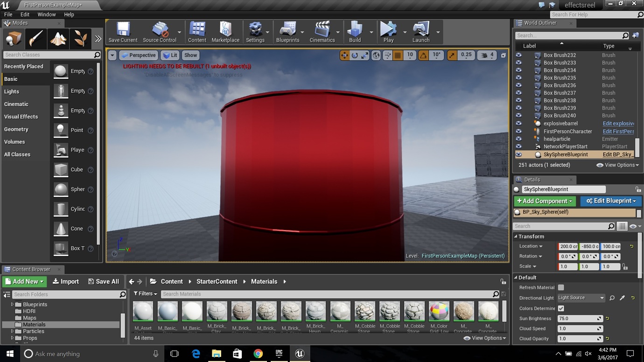The width and height of the screenshot is (644, 362).
Task: Open the Window menu
Action: pyautogui.click(x=47, y=14)
